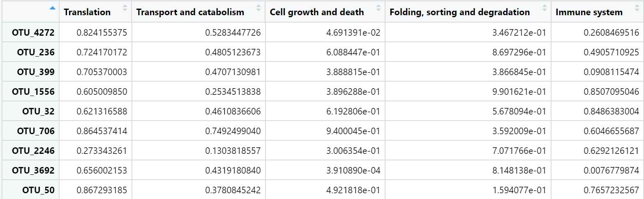Click Cell growth value 9.400045e-01

352,131
